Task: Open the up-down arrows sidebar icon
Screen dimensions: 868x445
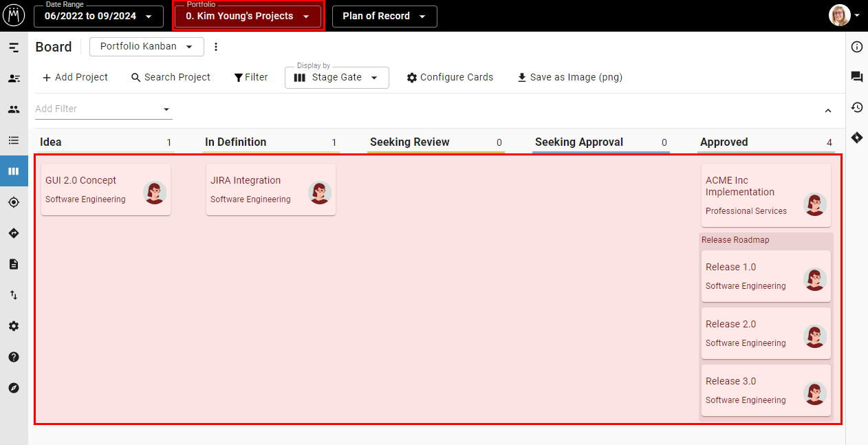Action: pos(14,295)
